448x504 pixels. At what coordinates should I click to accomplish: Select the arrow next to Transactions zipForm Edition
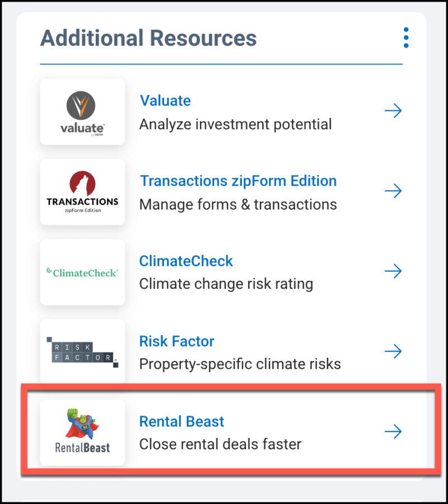(x=393, y=191)
